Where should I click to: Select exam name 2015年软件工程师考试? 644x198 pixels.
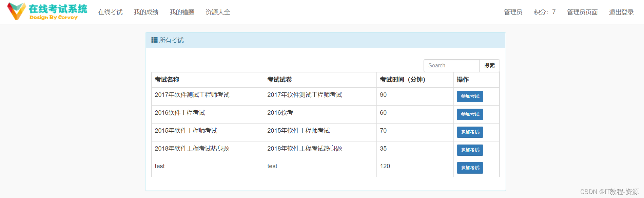186,131
